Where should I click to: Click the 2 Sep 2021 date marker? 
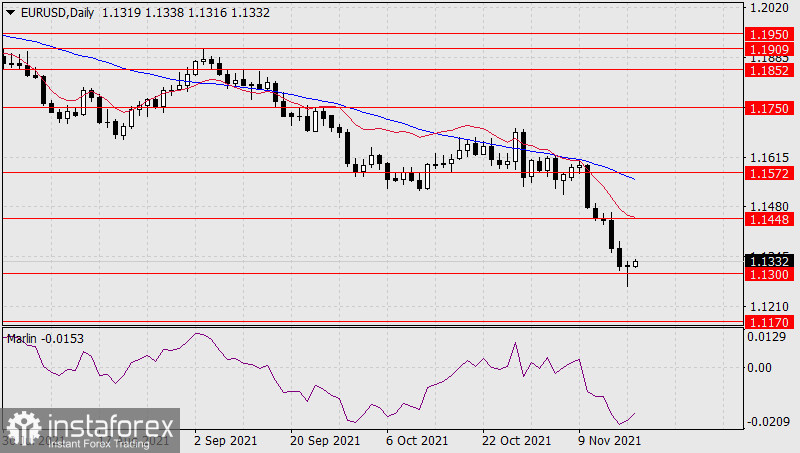(x=227, y=440)
